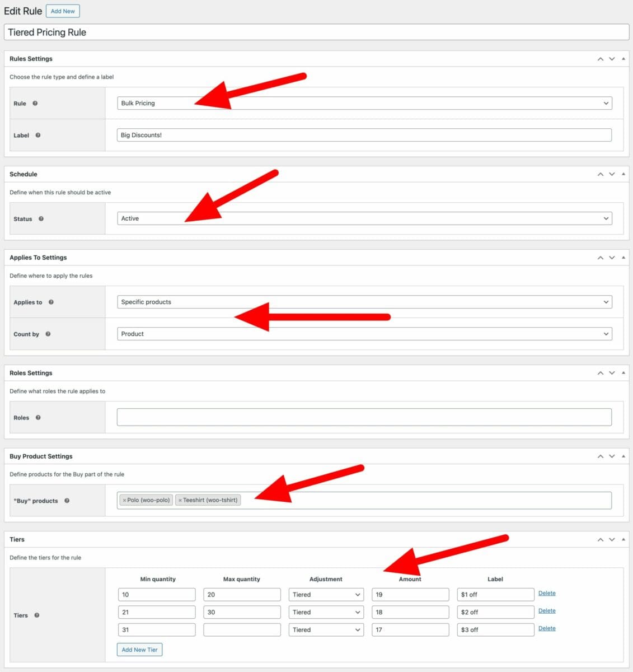633x672 pixels.
Task: Click the Add New button beside Edit Rule
Action: pyautogui.click(x=63, y=11)
